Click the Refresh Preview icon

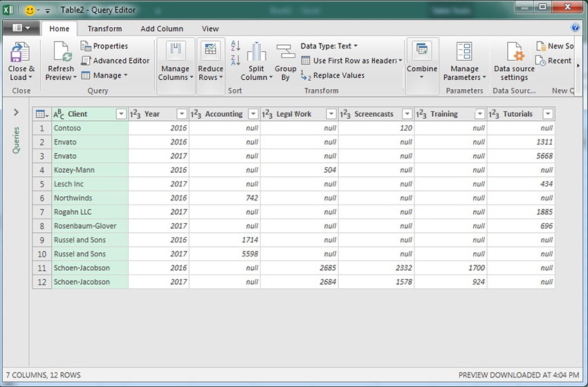pyautogui.click(x=62, y=53)
